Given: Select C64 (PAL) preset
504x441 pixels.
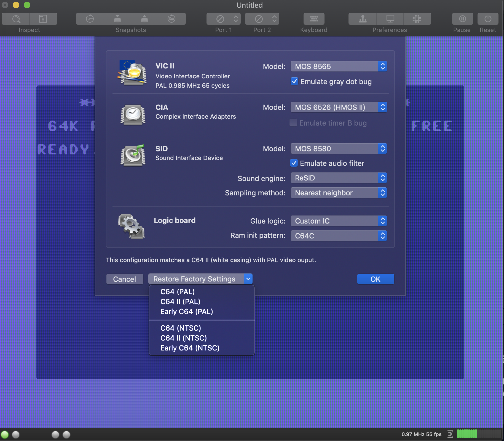Looking at the screenshot, I should (202, 291).
